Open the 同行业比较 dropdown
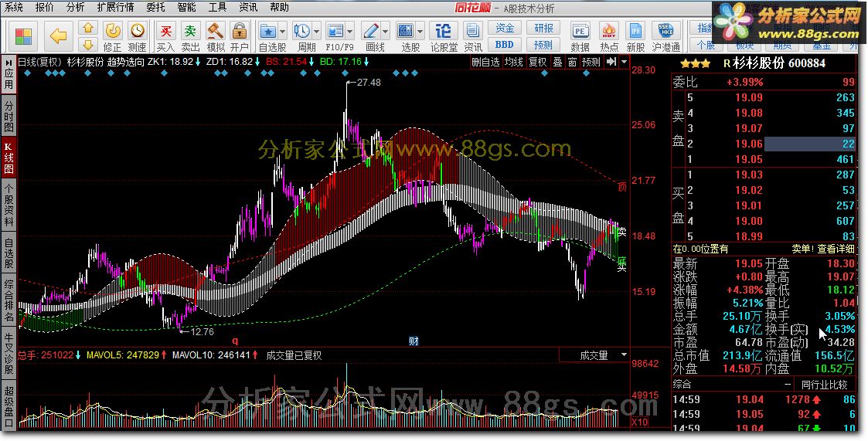The height and width of the screenshot is (441, 868). 824,384
